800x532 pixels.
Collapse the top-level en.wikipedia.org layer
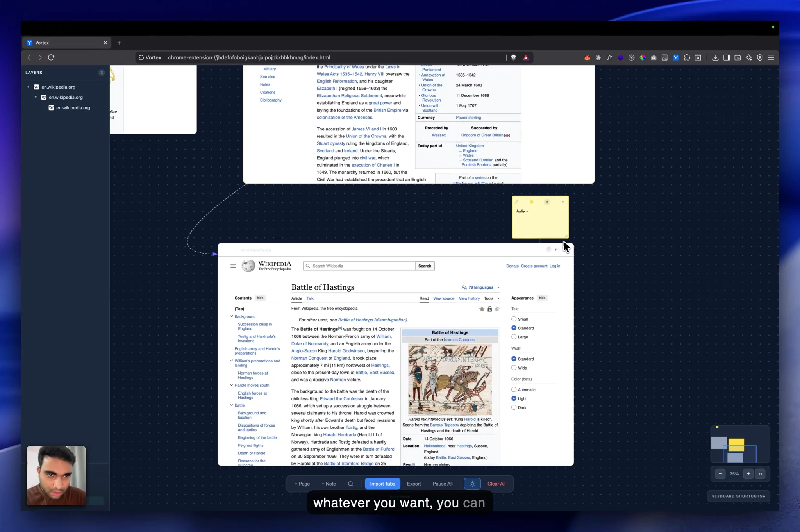pyautogui.click(x=28, y=87)
